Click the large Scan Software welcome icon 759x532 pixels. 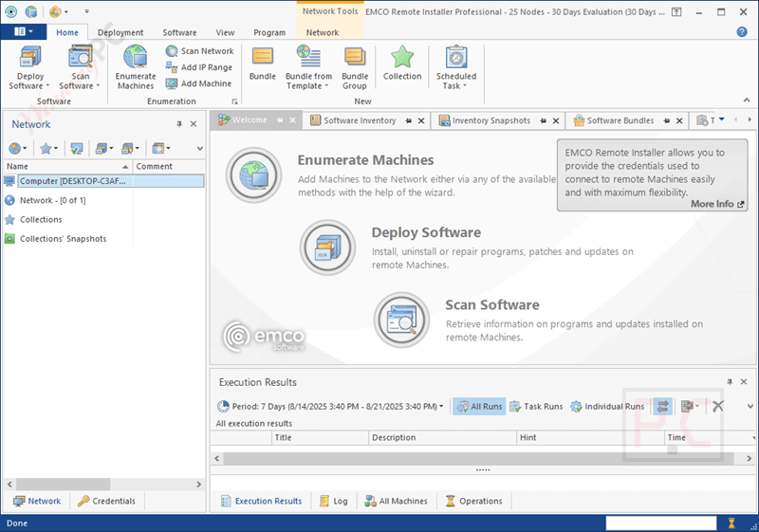coord(401,320)
